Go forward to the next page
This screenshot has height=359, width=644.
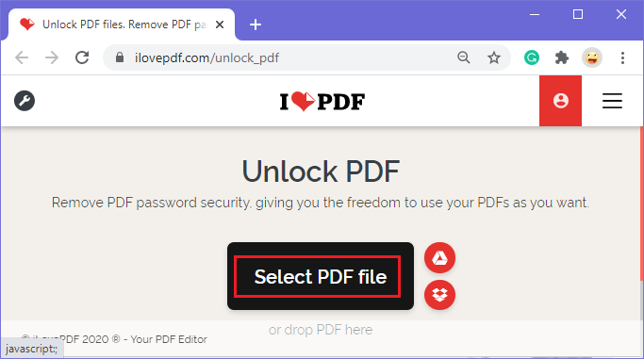coord(52,57)
